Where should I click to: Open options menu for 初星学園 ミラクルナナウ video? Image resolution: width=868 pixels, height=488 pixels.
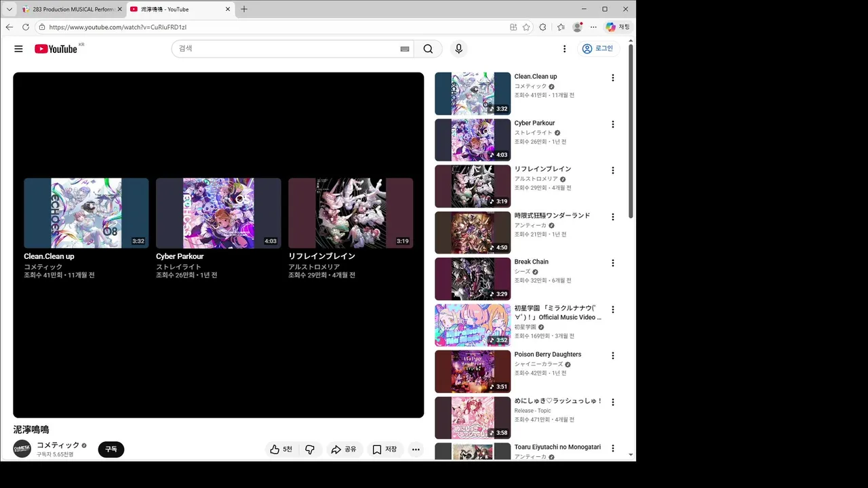pos(613,309)
